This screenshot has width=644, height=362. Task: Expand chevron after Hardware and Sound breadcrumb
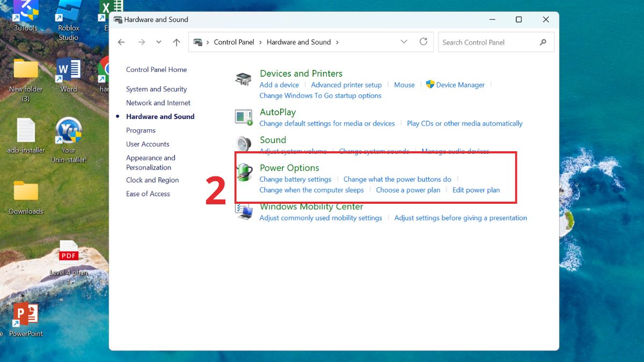click(337, 42)
